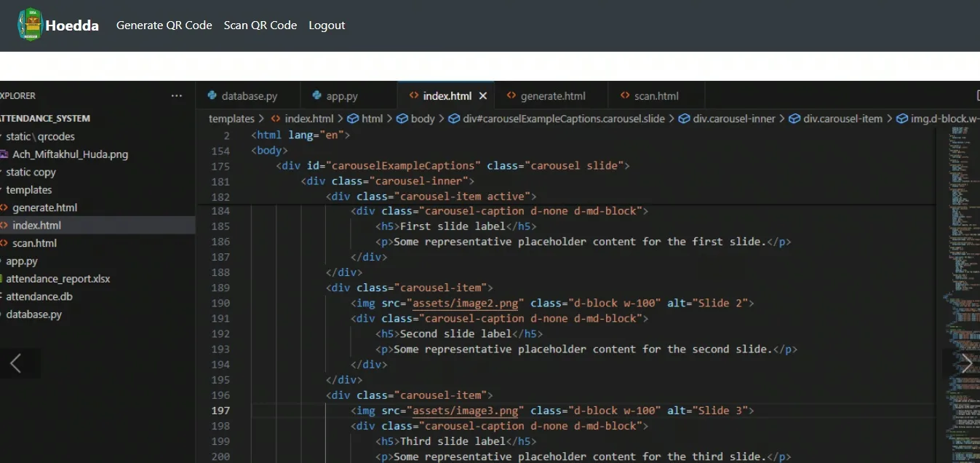Viewport: 980px width, 463px height.
Task: Open generate.html from the Explorer tree
Action: click(x=44, y=207)
